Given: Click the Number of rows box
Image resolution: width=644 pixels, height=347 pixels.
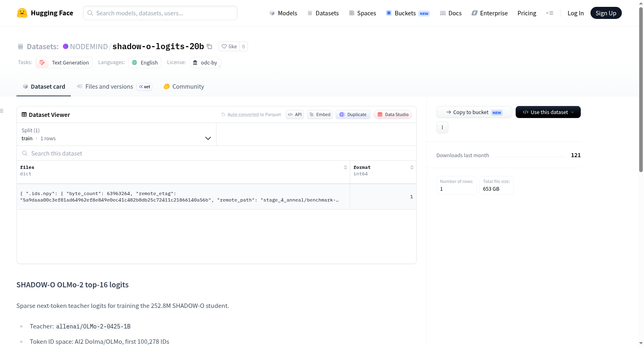Looking at the screenshot, I should [x=456, y=185].
